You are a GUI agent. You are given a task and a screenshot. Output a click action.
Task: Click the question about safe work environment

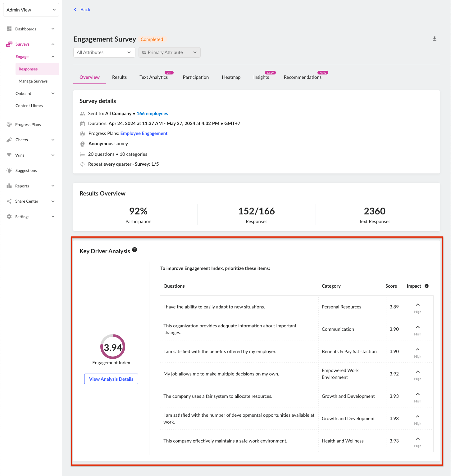point(225,441)
